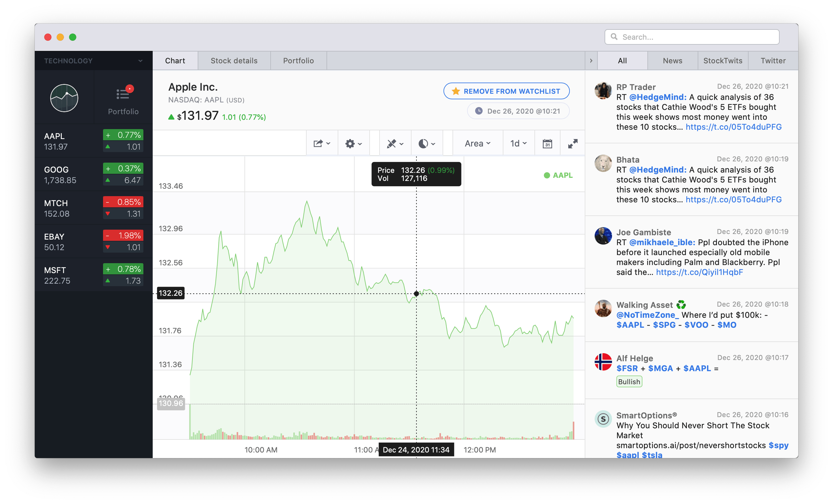Viewport: 833px width, 504px height.
Task: Open the Area chart type dropdown
Action: tap(477, 144)
